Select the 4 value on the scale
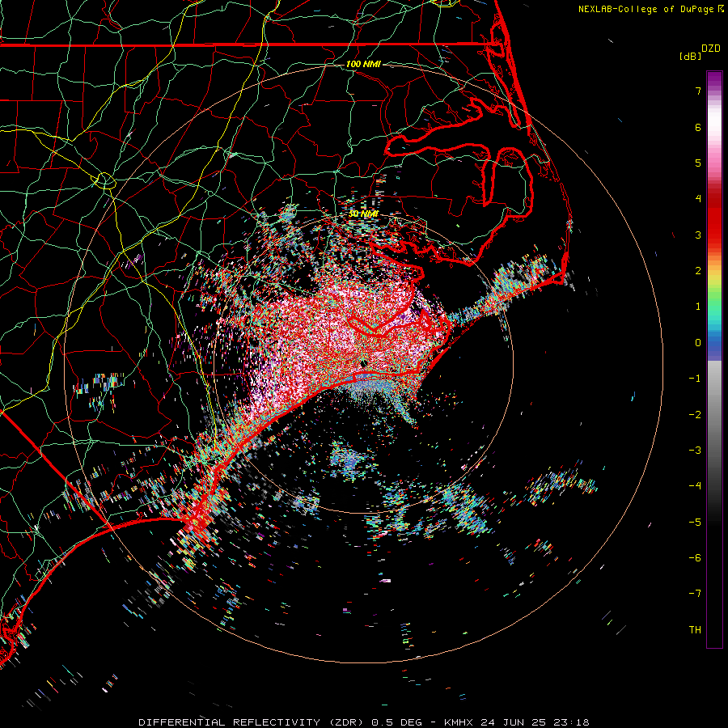The height and width of the screenshot is (728, 728). [698, 199]
